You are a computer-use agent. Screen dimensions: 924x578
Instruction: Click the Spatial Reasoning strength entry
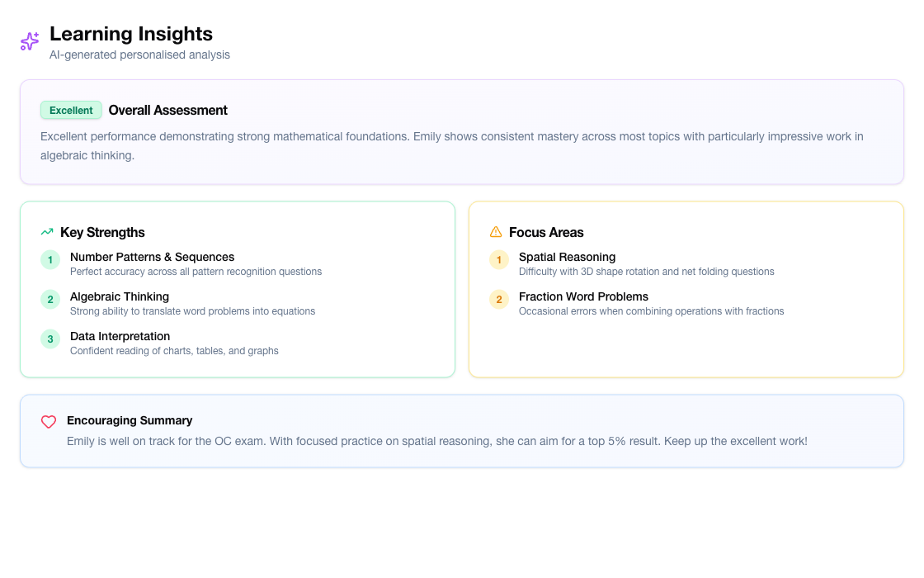coord(567,257)
